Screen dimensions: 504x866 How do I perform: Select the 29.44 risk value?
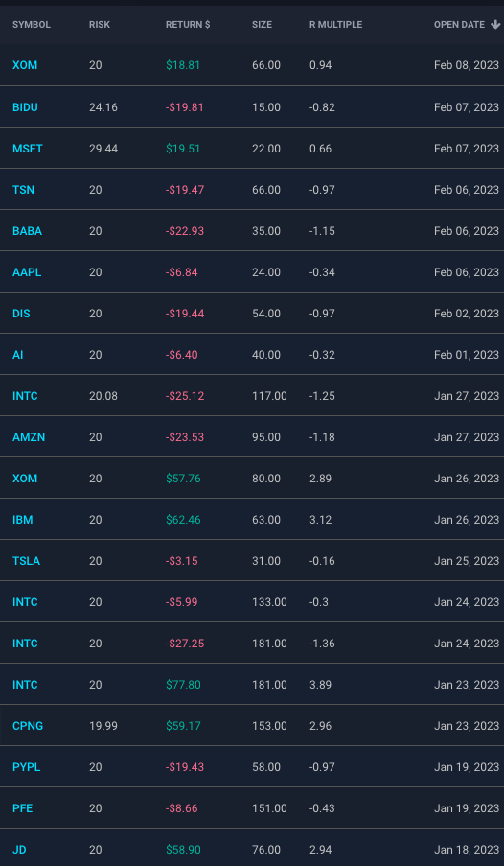(x=103, y=149)
